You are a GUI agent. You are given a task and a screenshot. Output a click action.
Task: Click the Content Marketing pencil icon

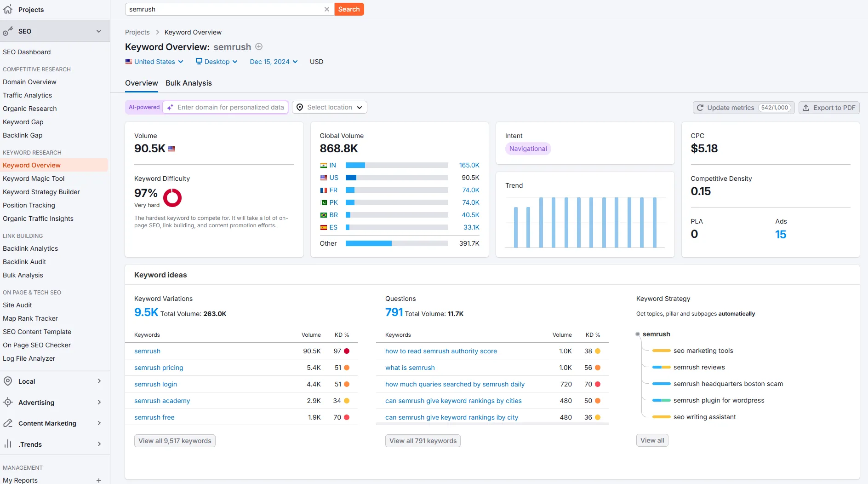8,423
